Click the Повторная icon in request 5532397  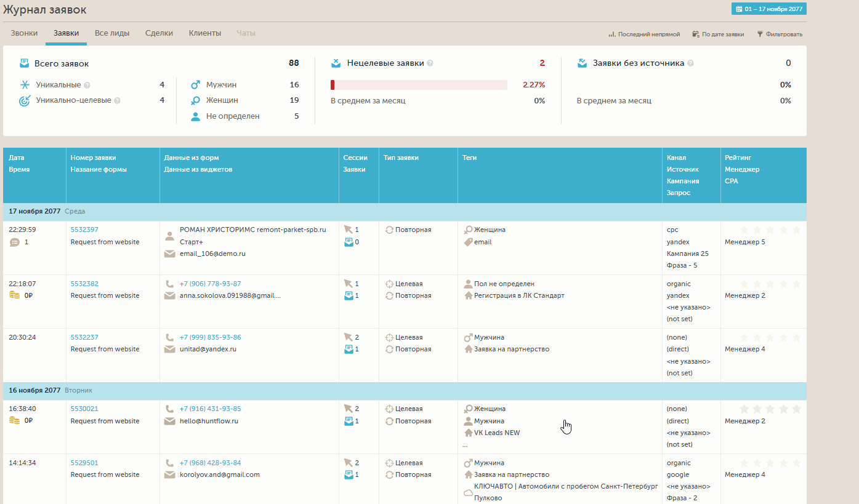(x=389, y=230)
